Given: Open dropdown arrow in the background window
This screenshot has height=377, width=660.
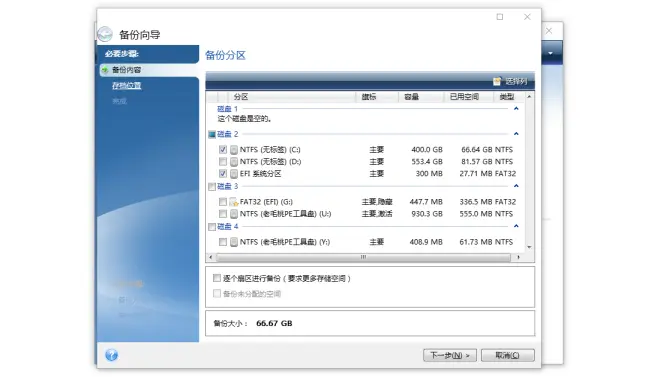Looking at the screenshot, I should [x=550, y=53].
